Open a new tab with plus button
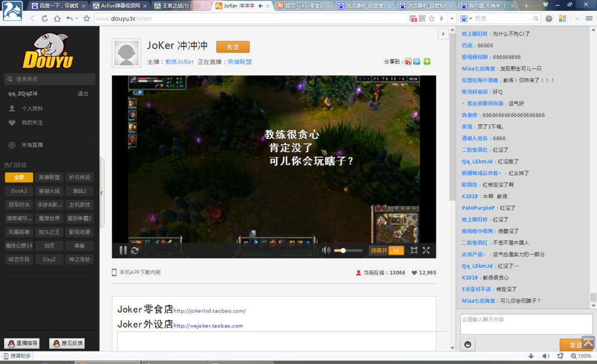 (x=526, y=6)
